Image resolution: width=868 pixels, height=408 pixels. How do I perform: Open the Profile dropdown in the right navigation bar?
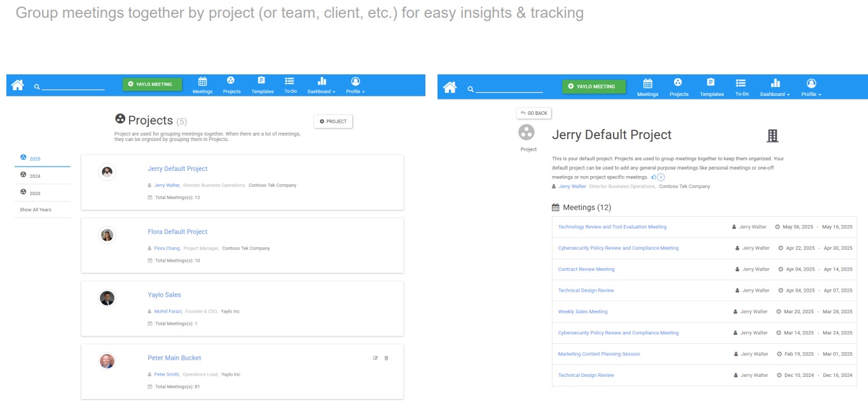[x=811, y=86]
